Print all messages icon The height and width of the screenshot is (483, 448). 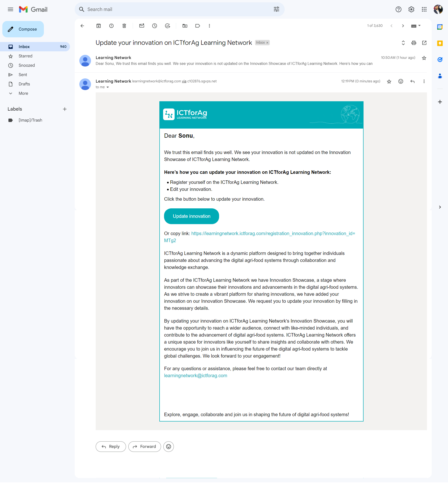click(x=414, y=43)
